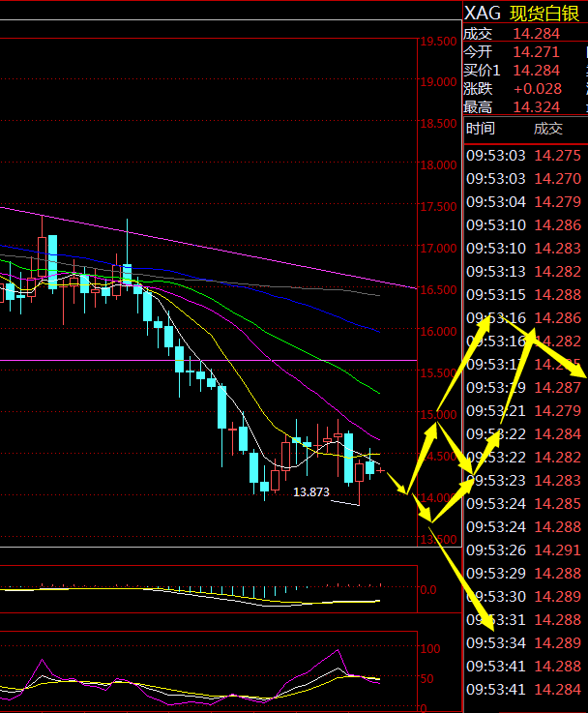Click the 15.500 price axis label
Image resolution: width=588 pixels, height=713 pixels.
click(x=438, y=372)
